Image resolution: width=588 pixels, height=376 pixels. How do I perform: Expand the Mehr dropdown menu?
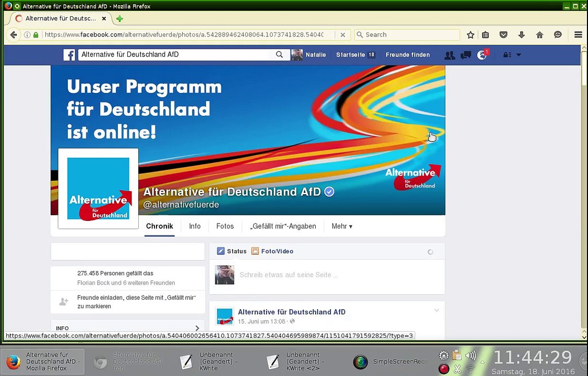coord(342,226)
